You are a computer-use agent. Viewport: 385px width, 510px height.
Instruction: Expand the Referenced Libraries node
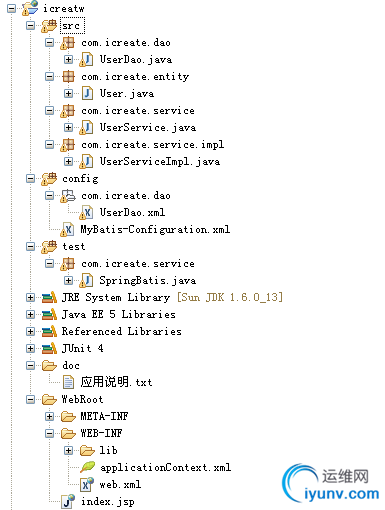[30, 331]
